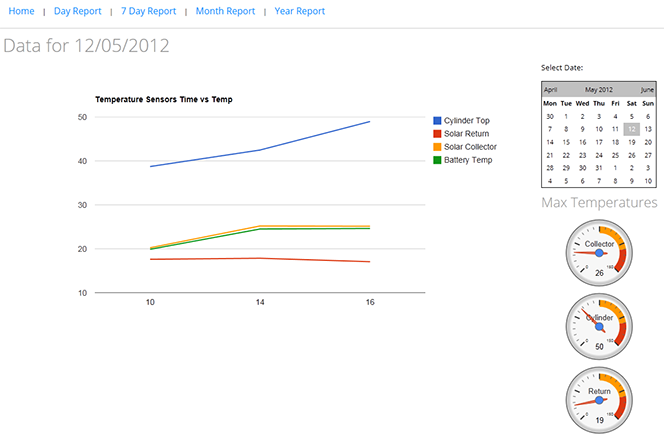
Task: Go to previous month April in calendar
Action: (x=552, y=89)
